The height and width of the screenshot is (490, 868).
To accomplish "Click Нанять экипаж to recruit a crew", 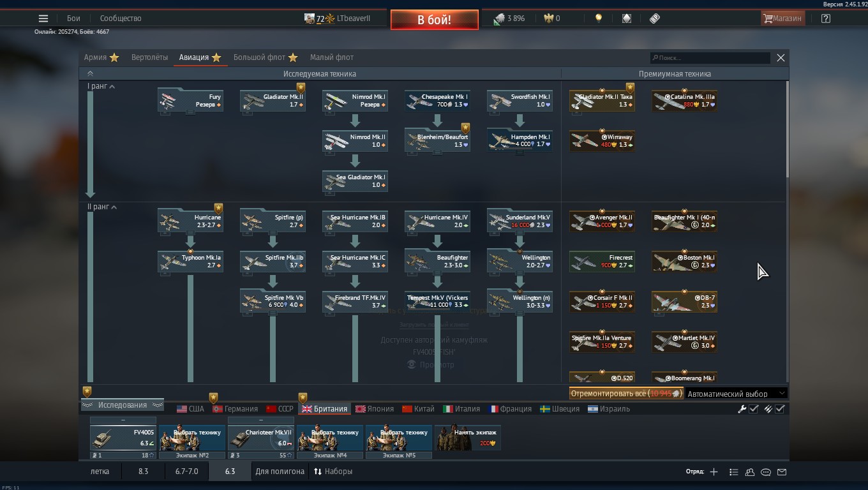I will pos(468,438).
